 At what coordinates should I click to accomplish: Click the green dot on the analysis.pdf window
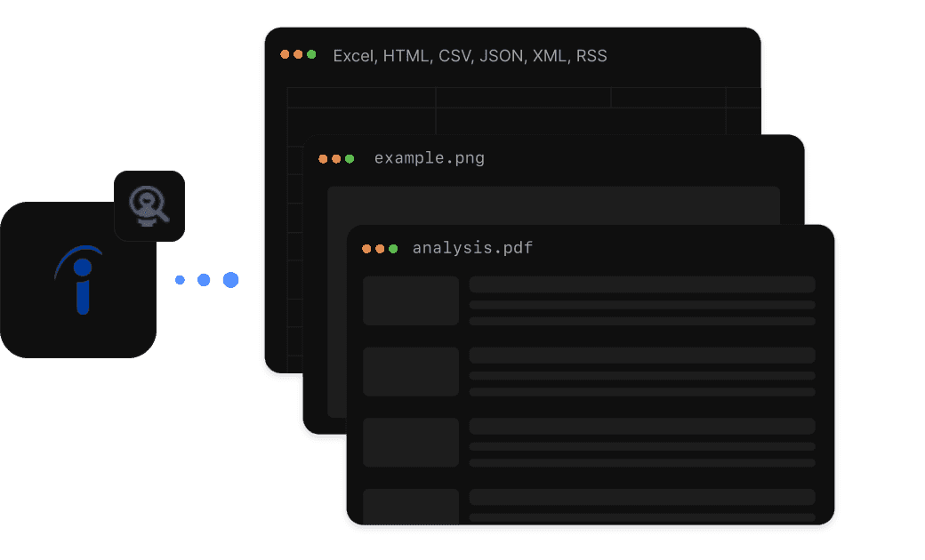(x=393, y=249)
